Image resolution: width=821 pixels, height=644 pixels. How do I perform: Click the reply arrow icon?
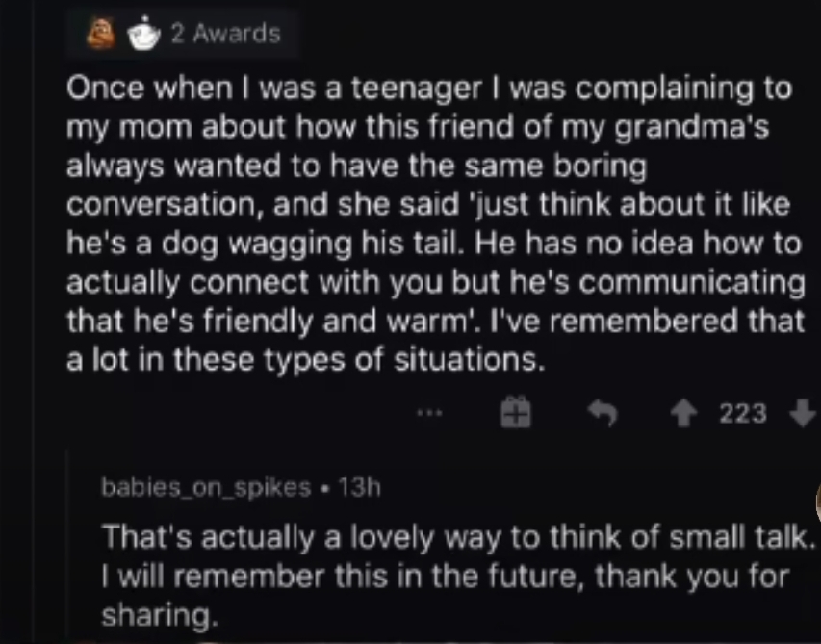click(x=603, y=414)
